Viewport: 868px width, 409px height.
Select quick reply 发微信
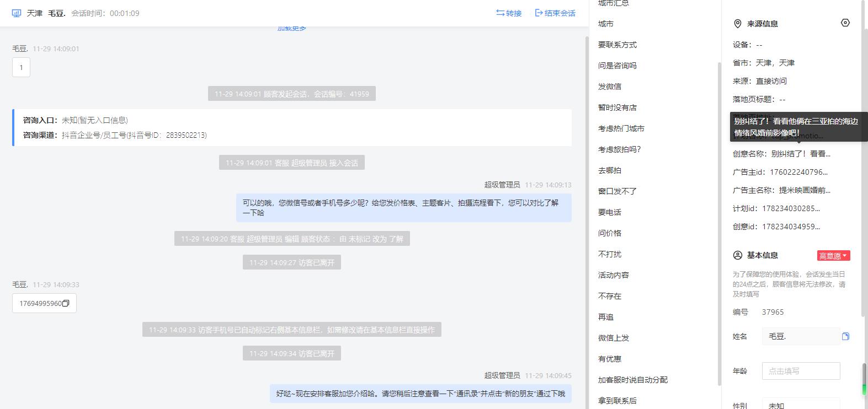610,87
